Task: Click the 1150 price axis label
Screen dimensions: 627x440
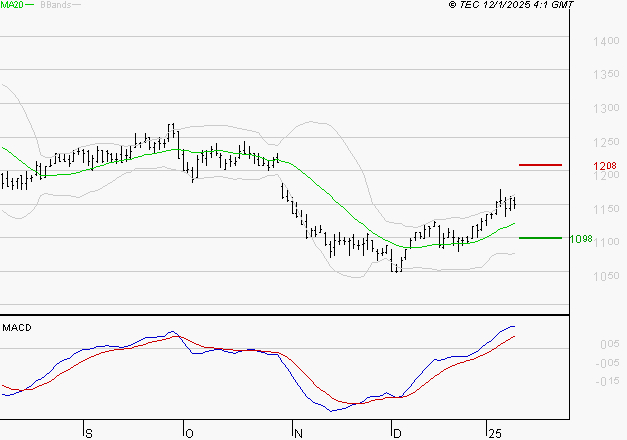Action: (x=606, y=209)
